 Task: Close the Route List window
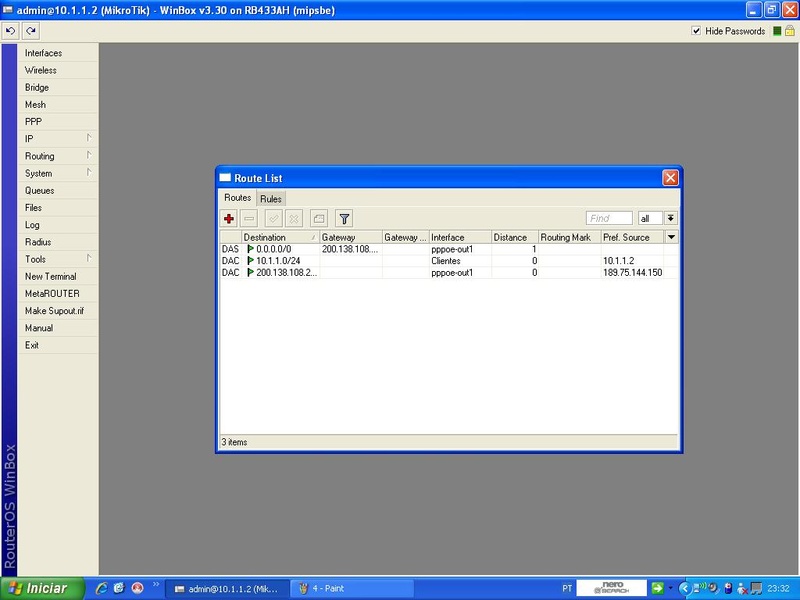670,178
